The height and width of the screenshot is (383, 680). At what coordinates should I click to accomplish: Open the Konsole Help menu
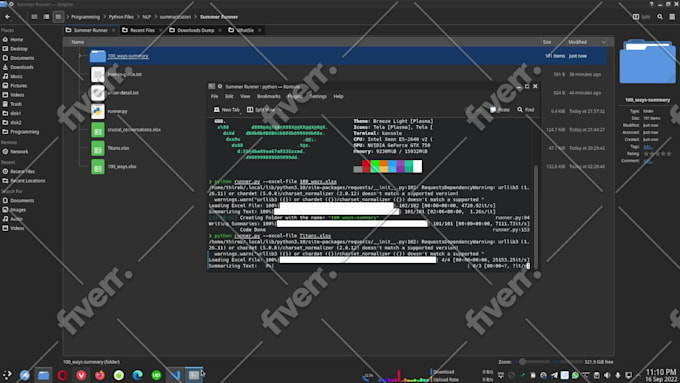[x=338, y=96]
